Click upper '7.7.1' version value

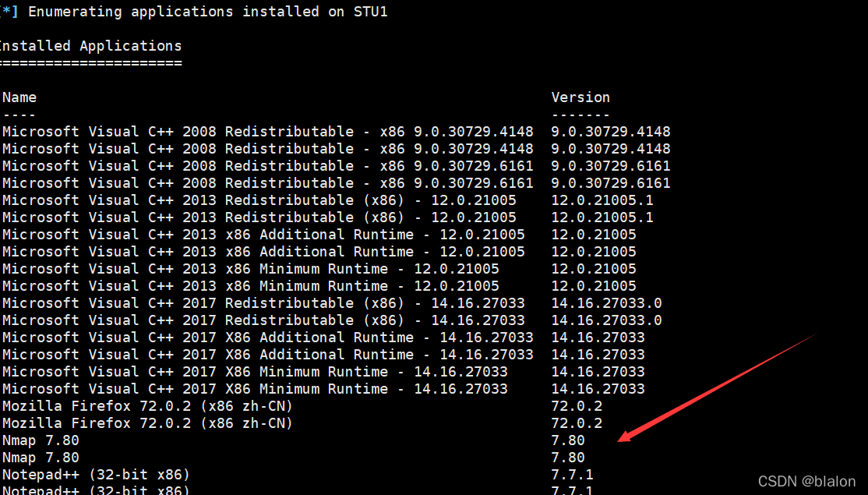(573, 475)
